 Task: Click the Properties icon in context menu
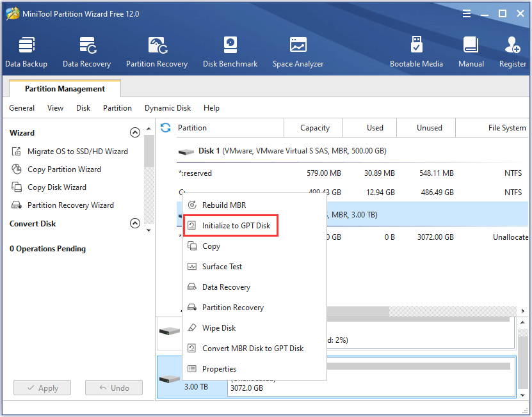(x=192, y=368)
